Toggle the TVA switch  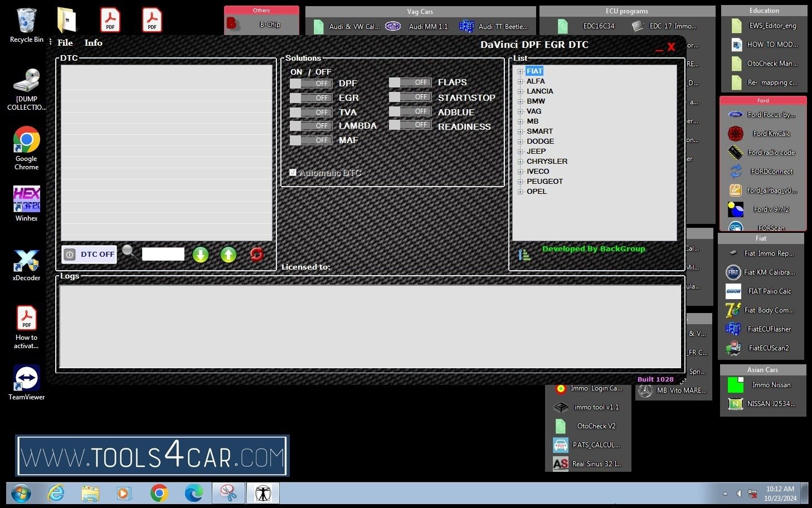(311, 113)
